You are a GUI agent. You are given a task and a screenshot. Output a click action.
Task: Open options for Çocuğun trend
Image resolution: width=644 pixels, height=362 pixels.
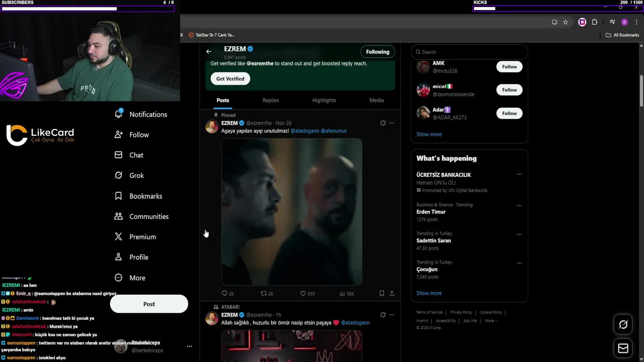(x=519, y=263)
